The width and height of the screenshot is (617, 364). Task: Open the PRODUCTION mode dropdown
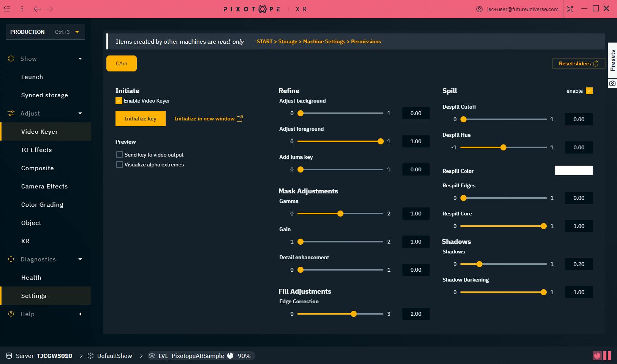pyautogui.click(x=78, y=32)
